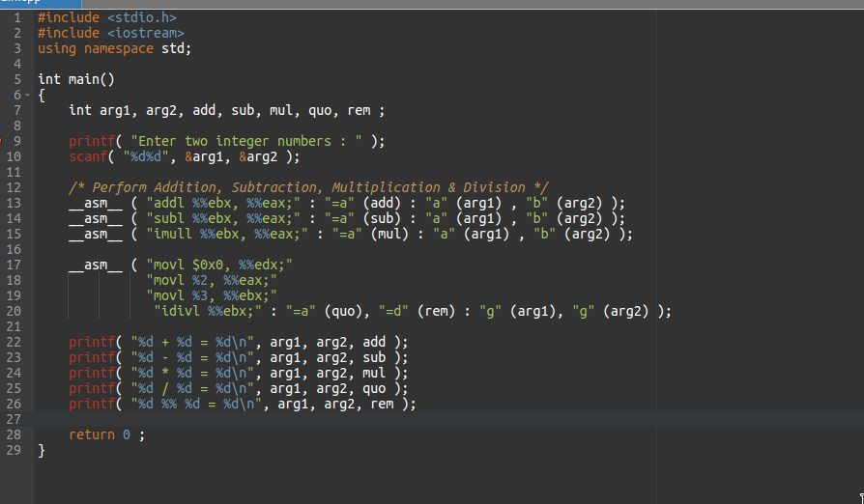Viewport: 864px width, 504px height.
Task: Collapse the main function fold arrow
Action: 28,96
